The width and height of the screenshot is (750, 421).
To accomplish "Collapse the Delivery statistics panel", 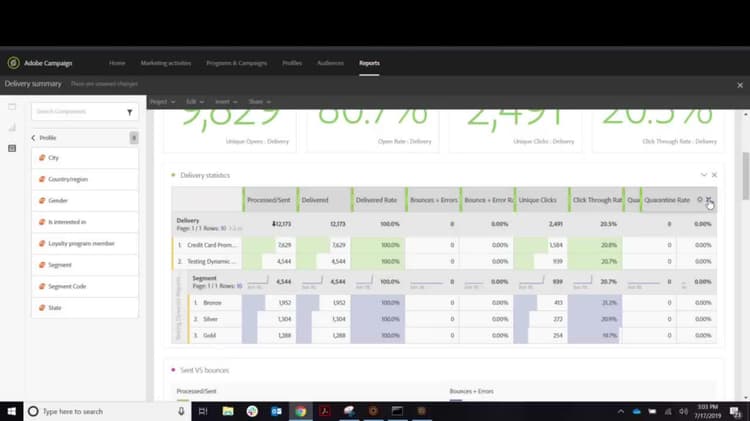I will (x=704, y=175).
